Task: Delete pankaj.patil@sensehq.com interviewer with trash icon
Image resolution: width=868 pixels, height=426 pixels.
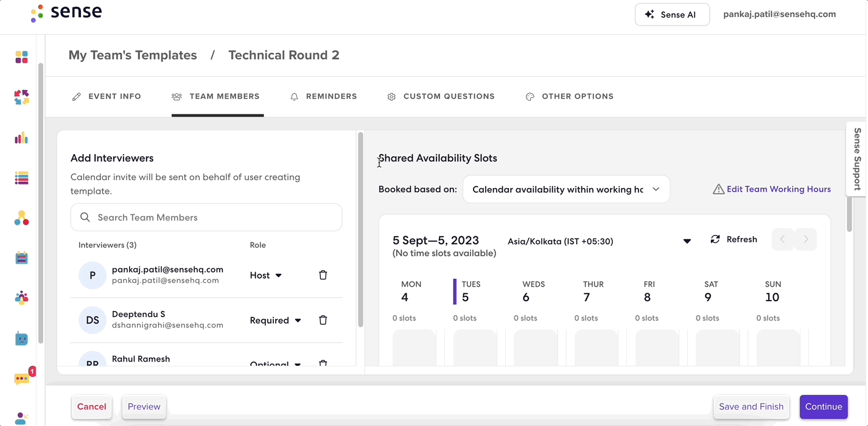Action: click(323, 275)
